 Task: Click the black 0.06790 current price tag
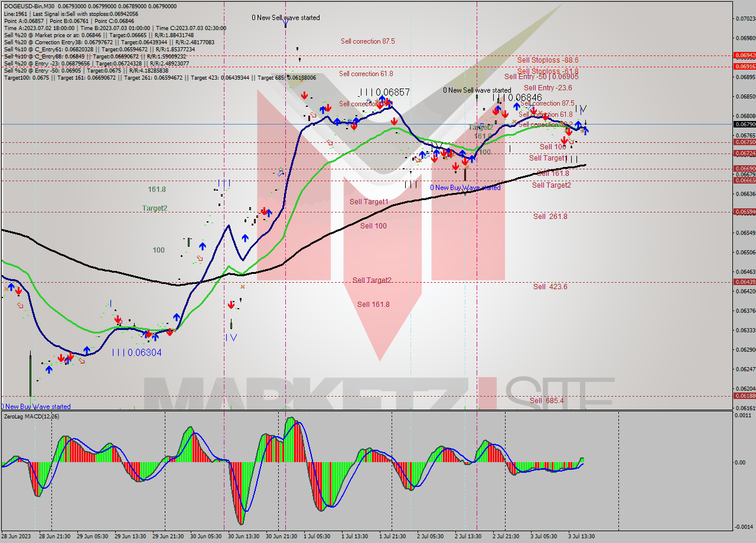(x=744, y=125)
